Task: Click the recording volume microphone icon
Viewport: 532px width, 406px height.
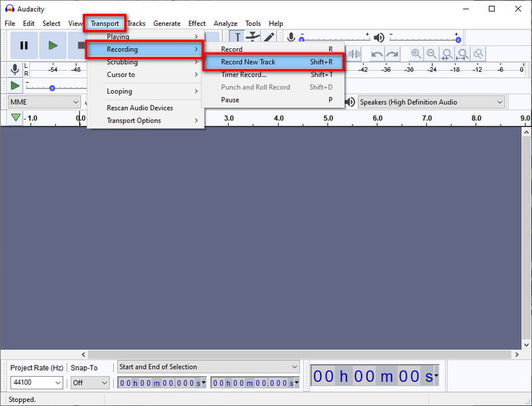Action: (x=291, y=37)
